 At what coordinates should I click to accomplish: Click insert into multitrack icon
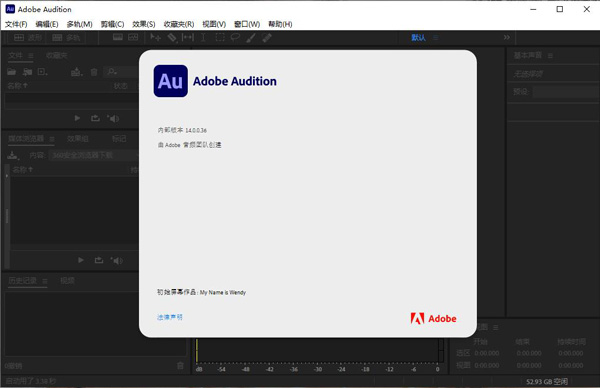[x=77, y=72]
